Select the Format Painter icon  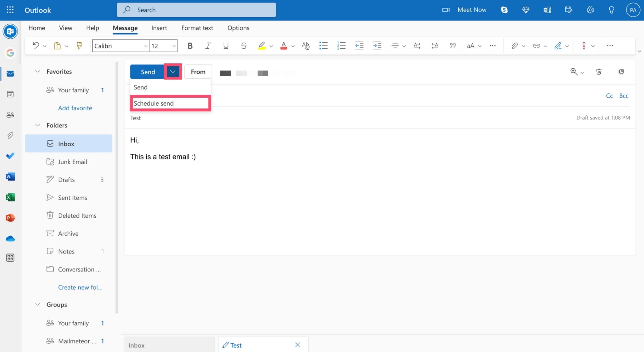pyautogui.click(x=79, y=45)
